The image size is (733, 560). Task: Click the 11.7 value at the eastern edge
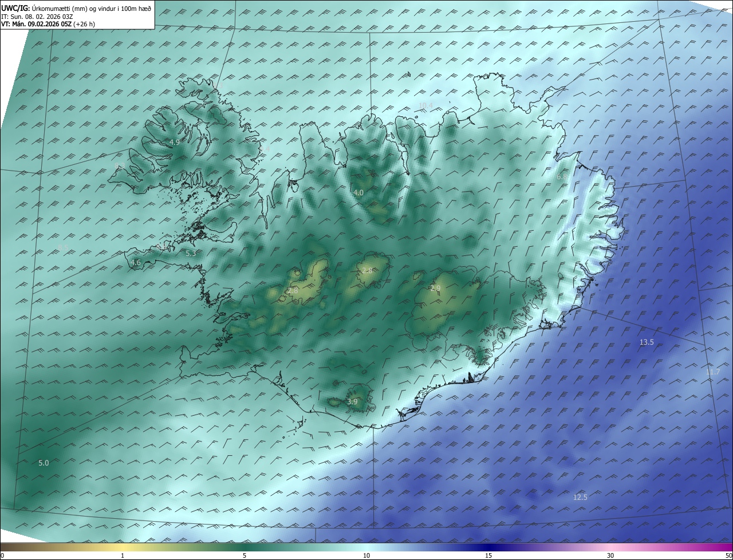(713, 372)
